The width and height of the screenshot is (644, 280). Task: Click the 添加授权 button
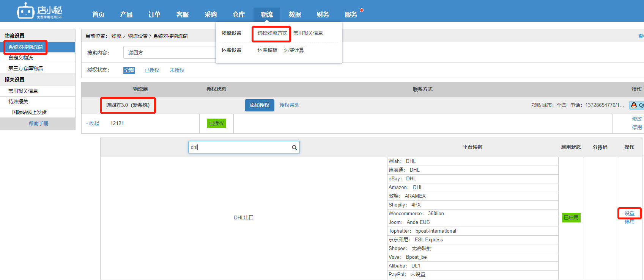click(x=260, y=105)
